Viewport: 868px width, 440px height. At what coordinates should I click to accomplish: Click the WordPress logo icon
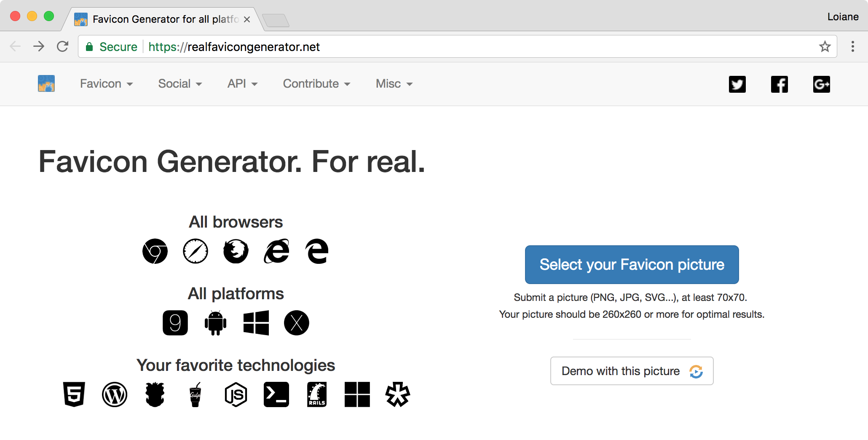tap(115, 394)
